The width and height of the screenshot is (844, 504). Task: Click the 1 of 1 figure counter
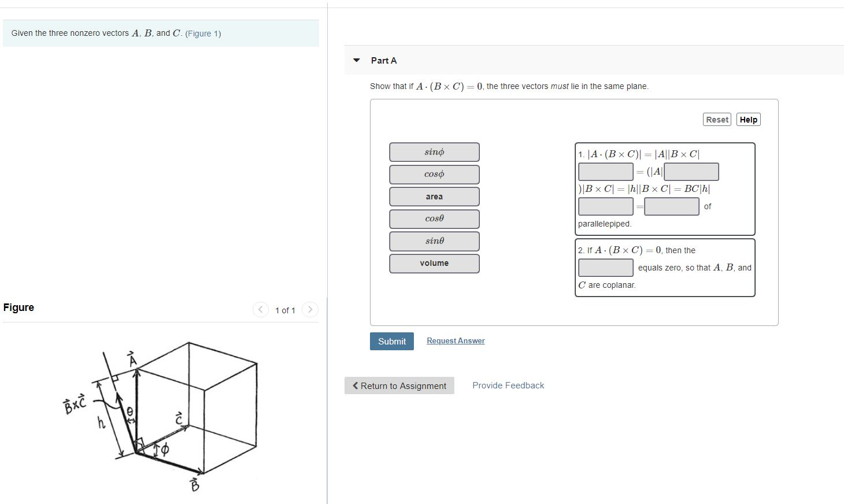pyautogui.click(x=286, y=310)
